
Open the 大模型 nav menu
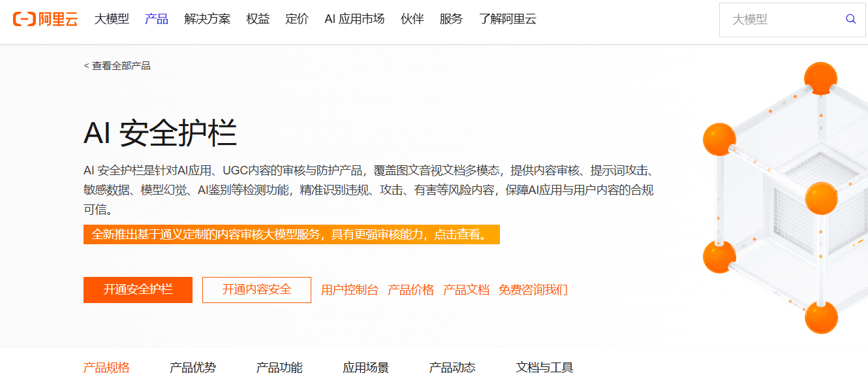point(112,19)
